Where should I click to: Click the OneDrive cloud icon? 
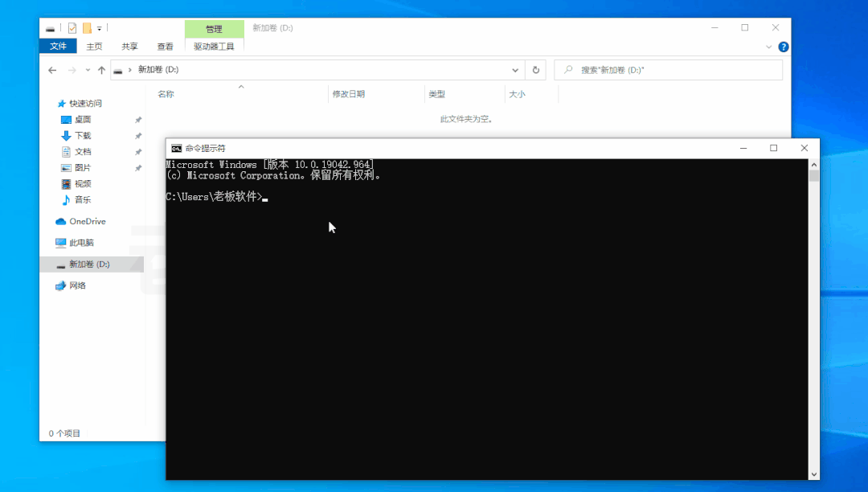point(61,221)
